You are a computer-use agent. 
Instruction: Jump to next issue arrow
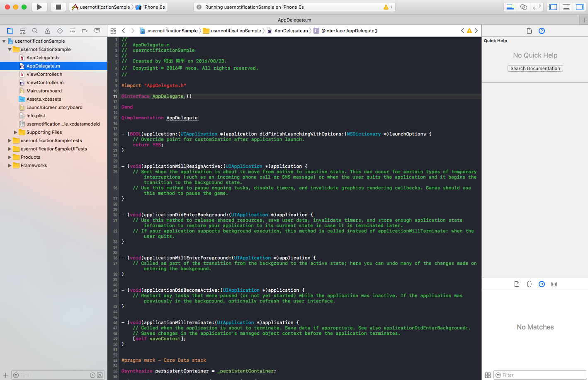click(x=476, y=31)
